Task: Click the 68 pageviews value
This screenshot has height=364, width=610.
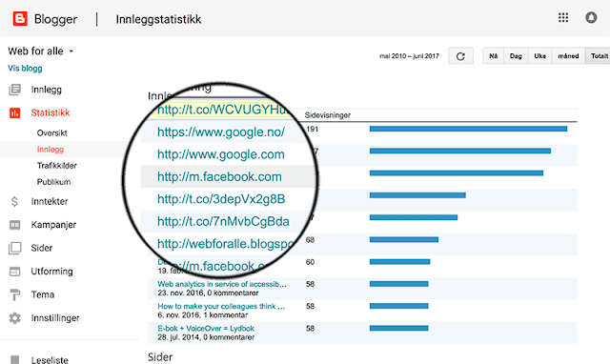Action: pyautogui.click(x=310, y=240)
